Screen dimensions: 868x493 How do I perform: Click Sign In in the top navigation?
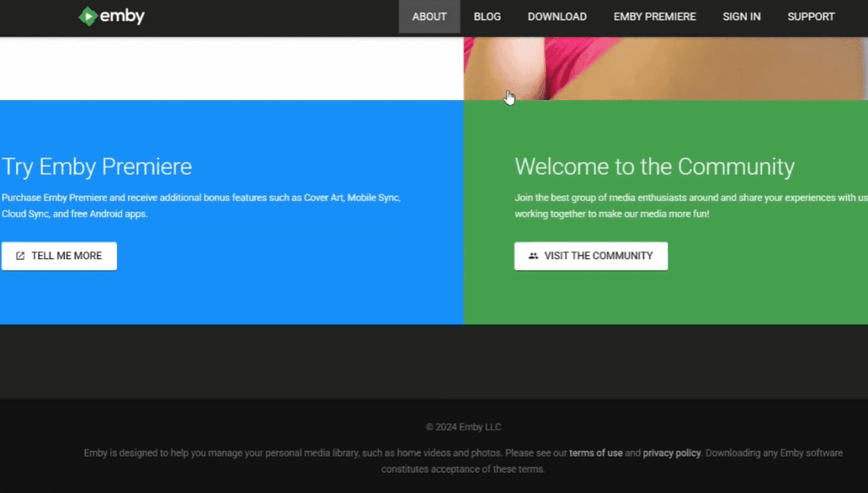tap(741, 17)
